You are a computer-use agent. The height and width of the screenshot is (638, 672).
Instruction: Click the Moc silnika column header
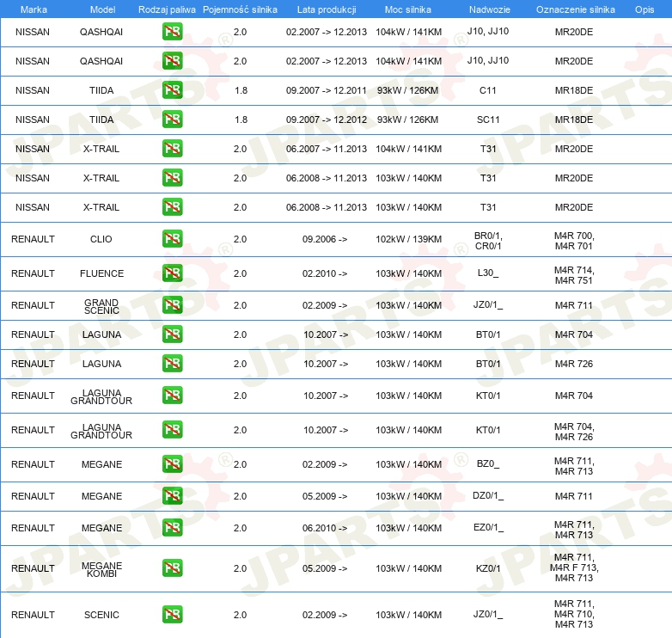click(x=408, y=9)
